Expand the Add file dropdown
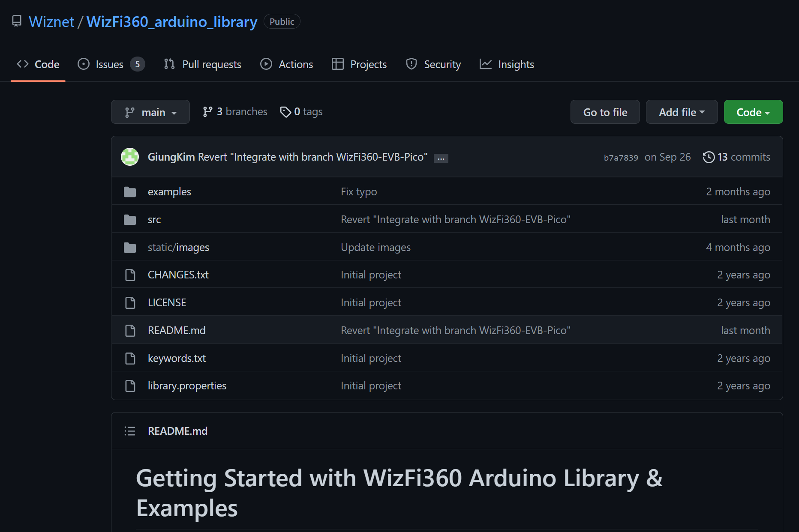 [682, 112]
